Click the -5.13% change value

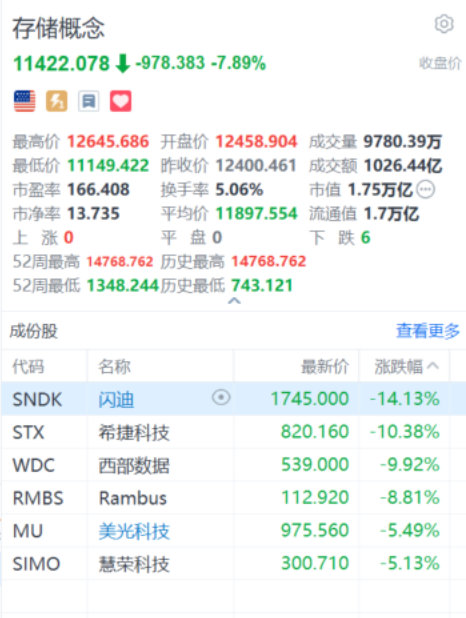click(410, 563)
